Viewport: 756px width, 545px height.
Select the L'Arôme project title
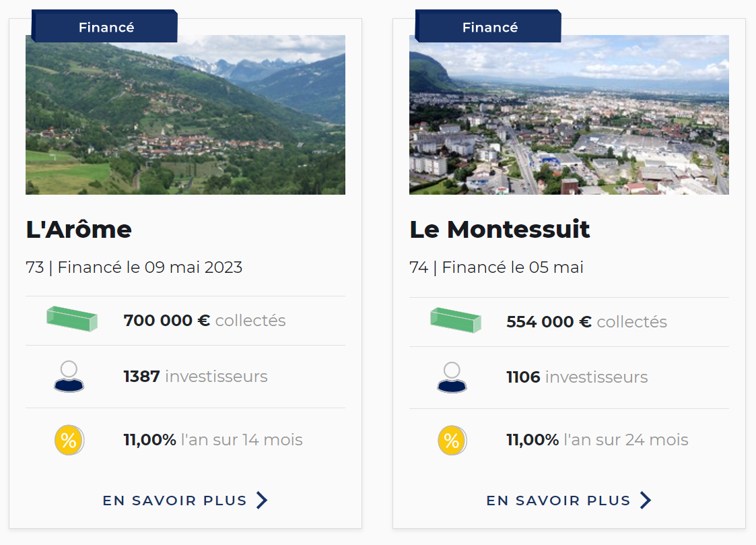click(79, 230)
